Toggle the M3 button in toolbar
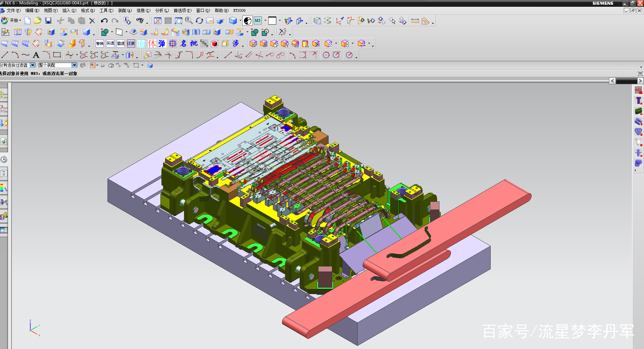 coord(258,21)
